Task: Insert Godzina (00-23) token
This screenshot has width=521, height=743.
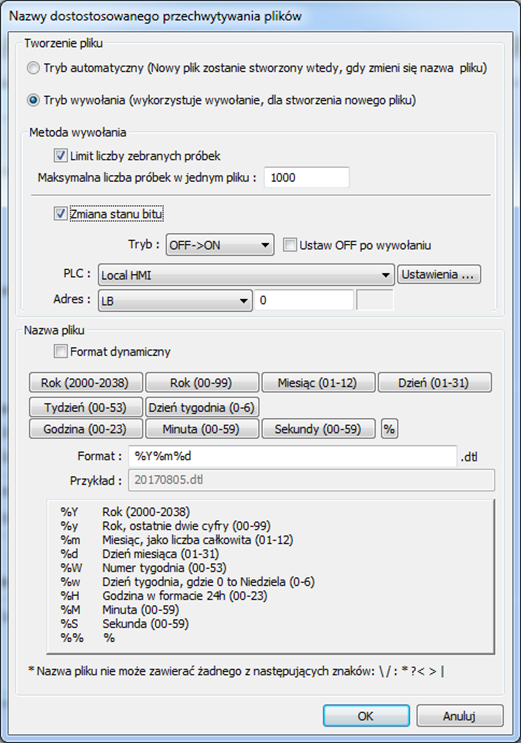Action: (x=85, y=429)
